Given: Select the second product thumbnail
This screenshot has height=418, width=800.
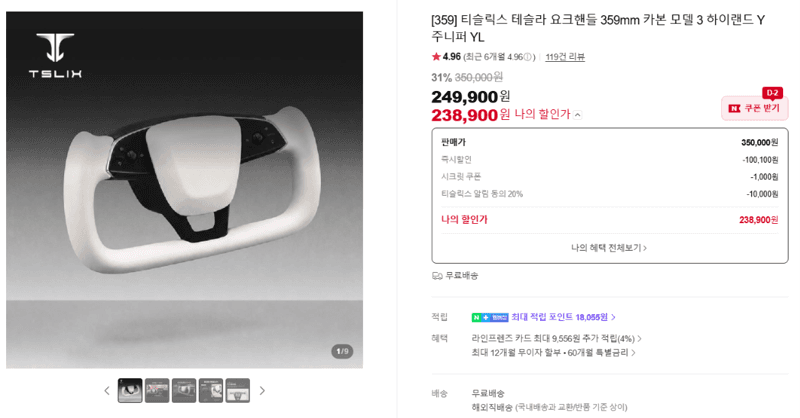Looking at the screenshot, I should point(157,390).
